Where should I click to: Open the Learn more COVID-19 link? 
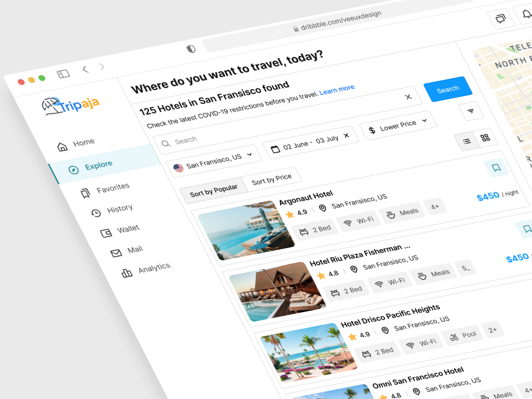(336, 90)
